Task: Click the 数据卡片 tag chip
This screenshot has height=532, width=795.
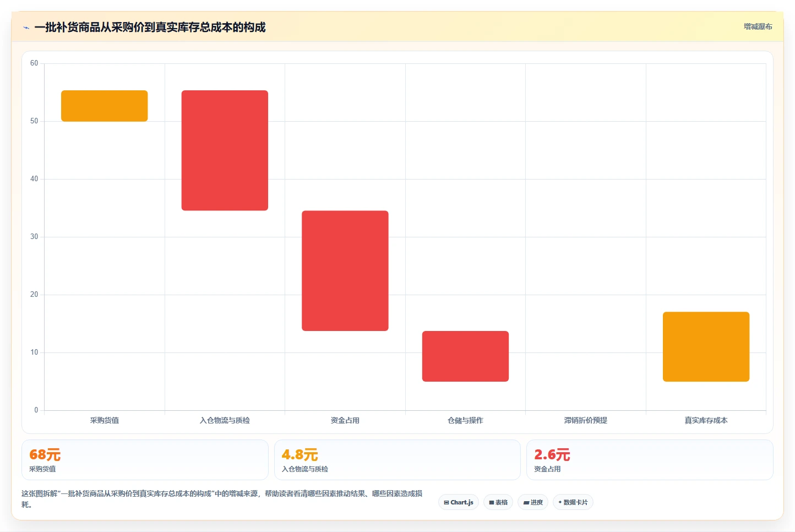Action: pos(573,502)
